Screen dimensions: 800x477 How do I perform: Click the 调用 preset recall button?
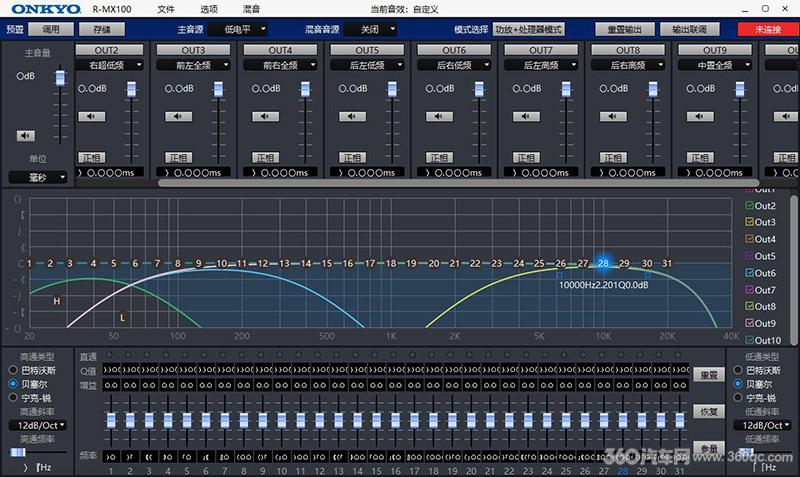point(51,29)
